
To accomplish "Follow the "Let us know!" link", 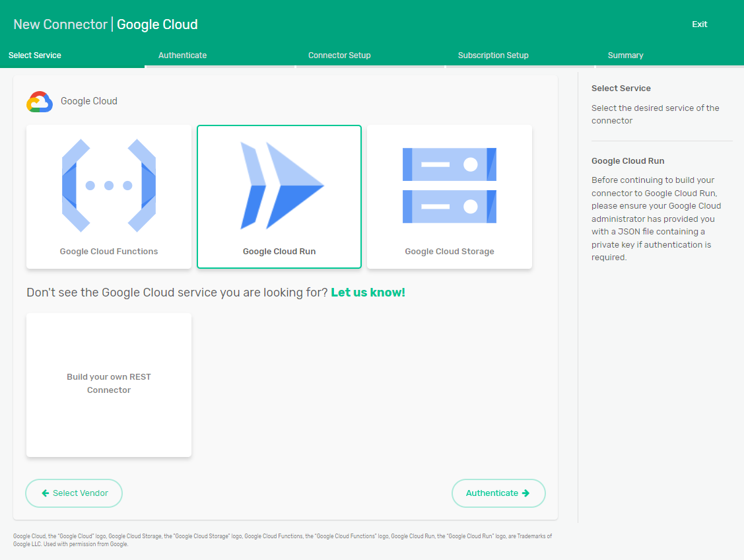I will point(368,293).
